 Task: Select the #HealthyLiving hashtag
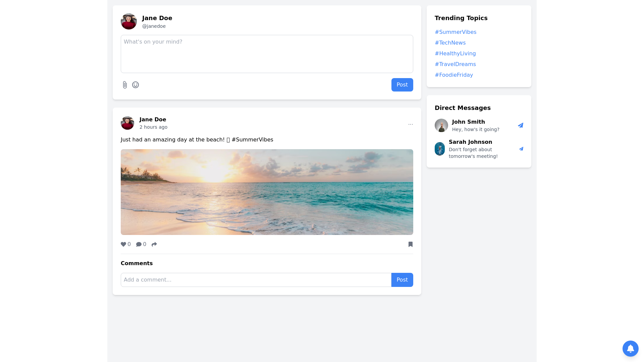point(455,54)
